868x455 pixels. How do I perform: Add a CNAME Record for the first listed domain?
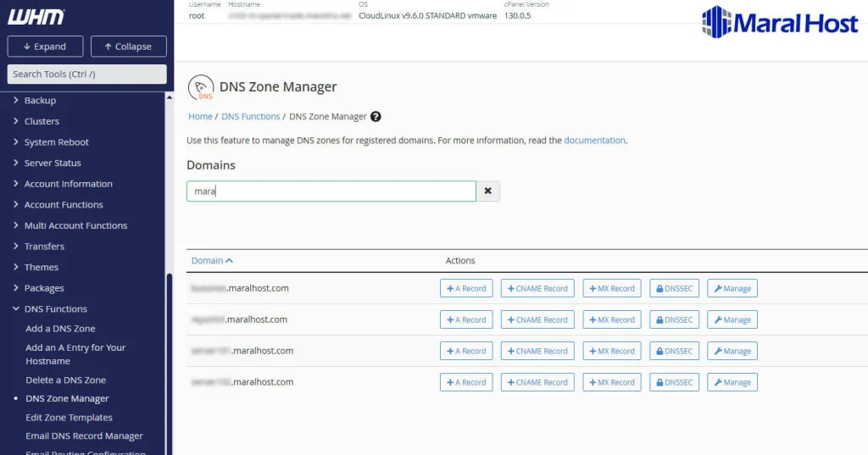[x=537, y=288]
